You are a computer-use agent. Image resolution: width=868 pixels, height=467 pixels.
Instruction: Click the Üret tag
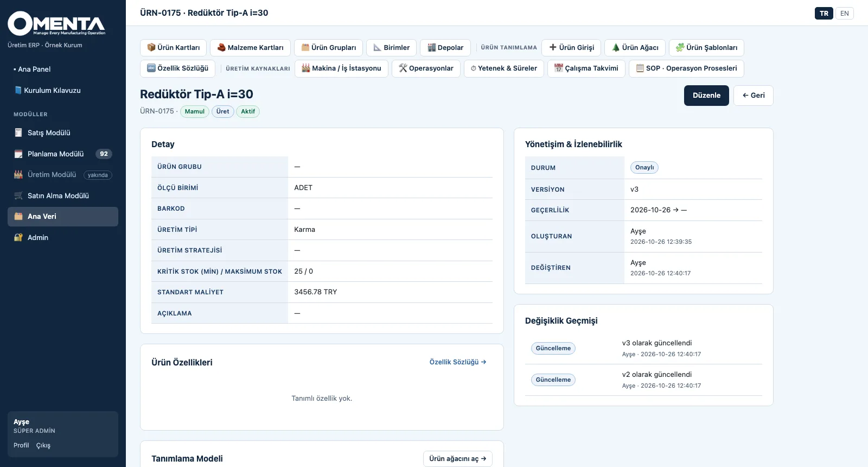(x=222, y=111)
